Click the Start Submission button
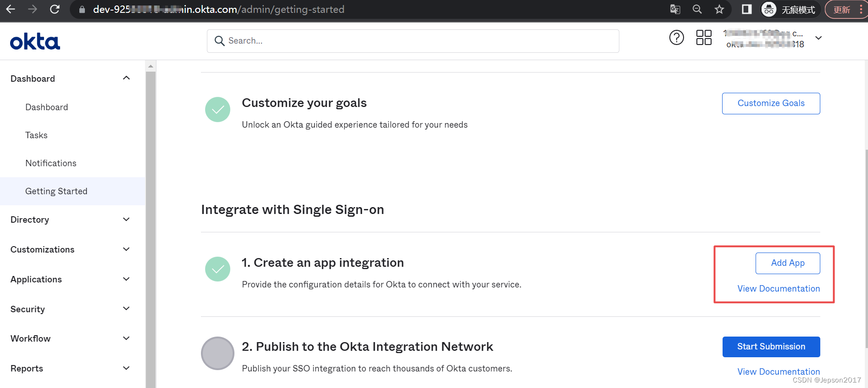868x388 pixels. pos(771,347)
